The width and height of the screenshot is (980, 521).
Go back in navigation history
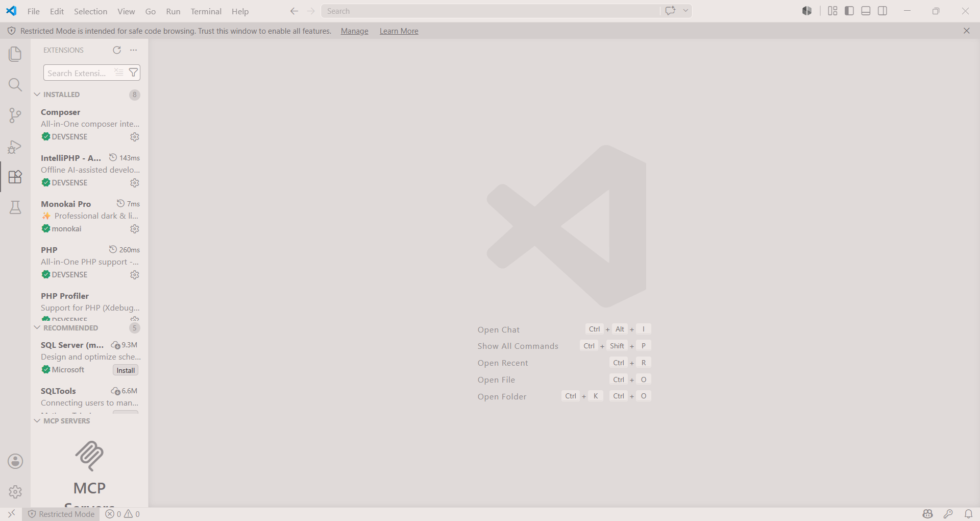pyautogui.click(x=294, y=11)
